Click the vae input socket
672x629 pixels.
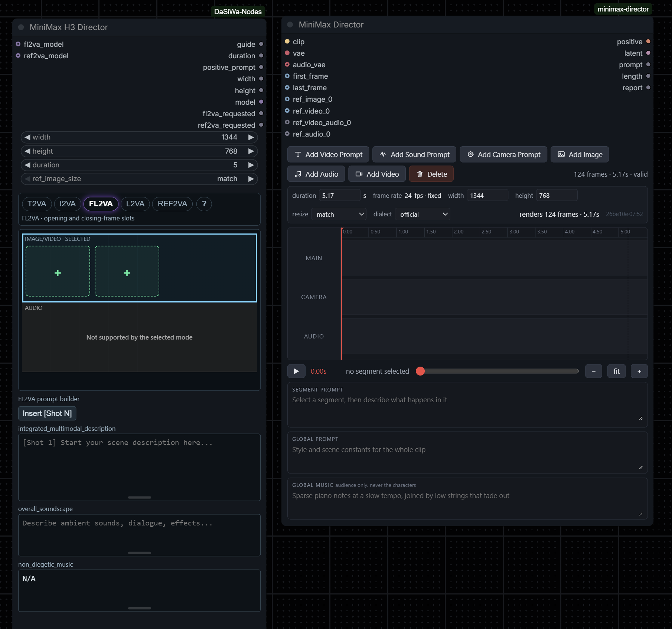tap(287, 53)
